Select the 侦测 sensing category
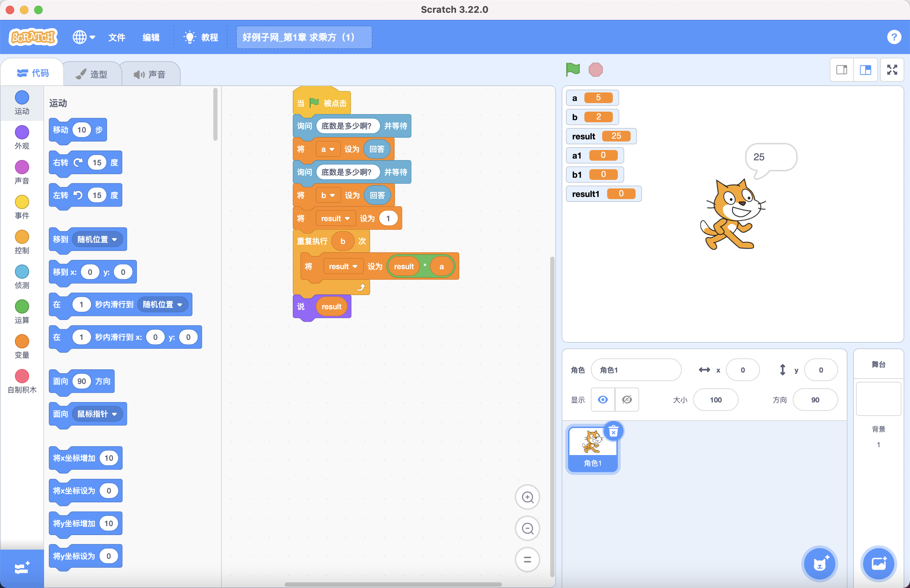Viewport: 910px width, 588px height. pos(22,277)
